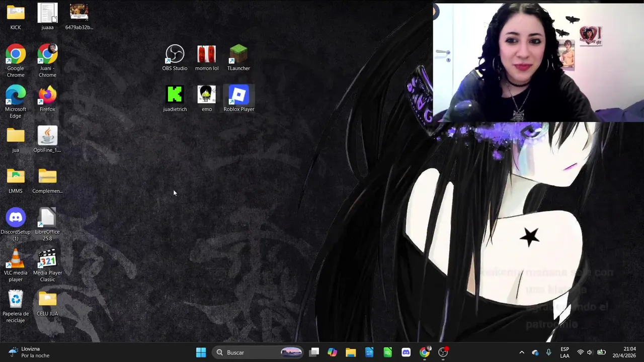Open the juadietrich Kick shortcut
Screen dimensions: 644x362
click(175, 99)
